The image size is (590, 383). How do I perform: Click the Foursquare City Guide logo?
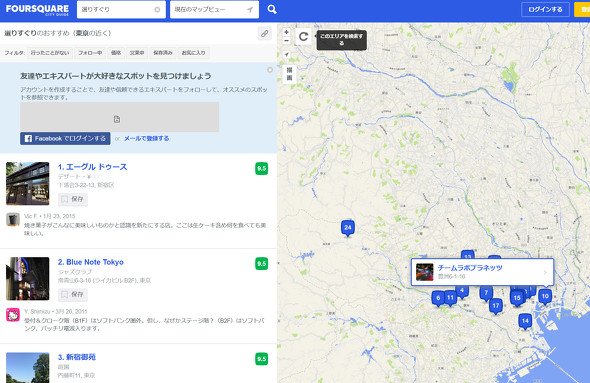pos(37,9)
